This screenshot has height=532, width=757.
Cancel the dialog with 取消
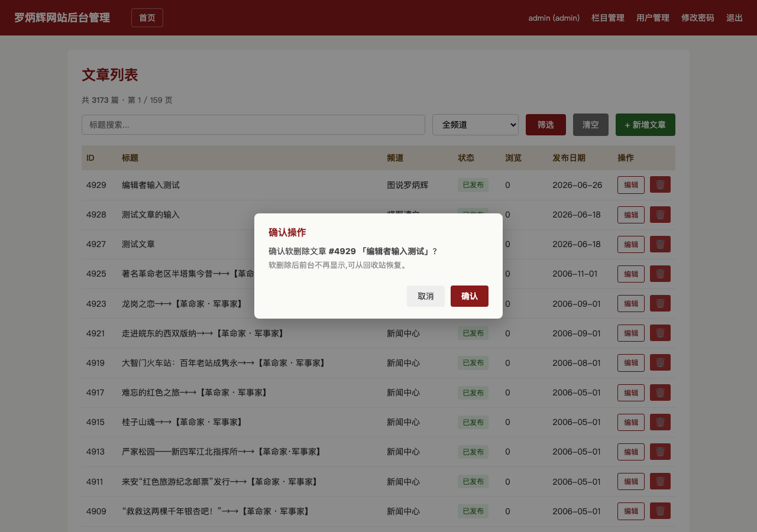[426, 296]
